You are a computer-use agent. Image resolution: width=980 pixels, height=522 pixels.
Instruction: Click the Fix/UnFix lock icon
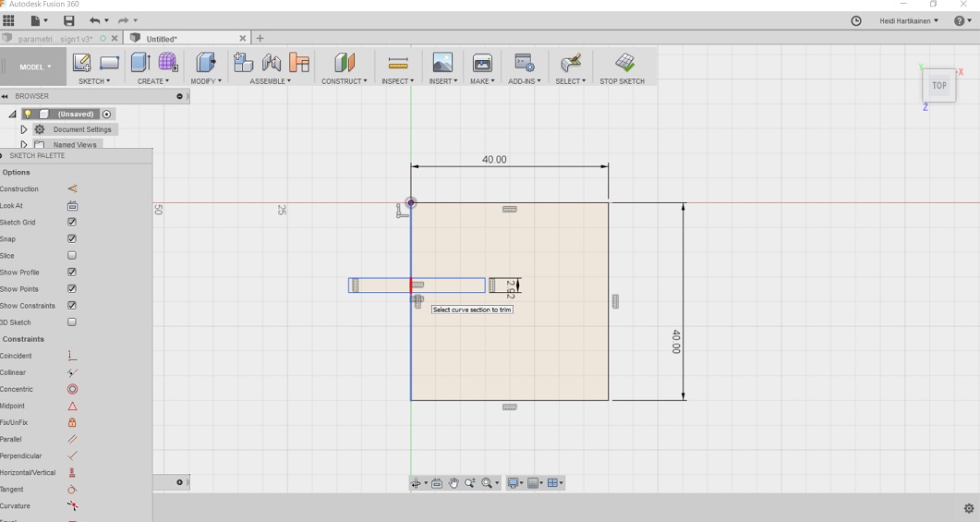[72, 422]
